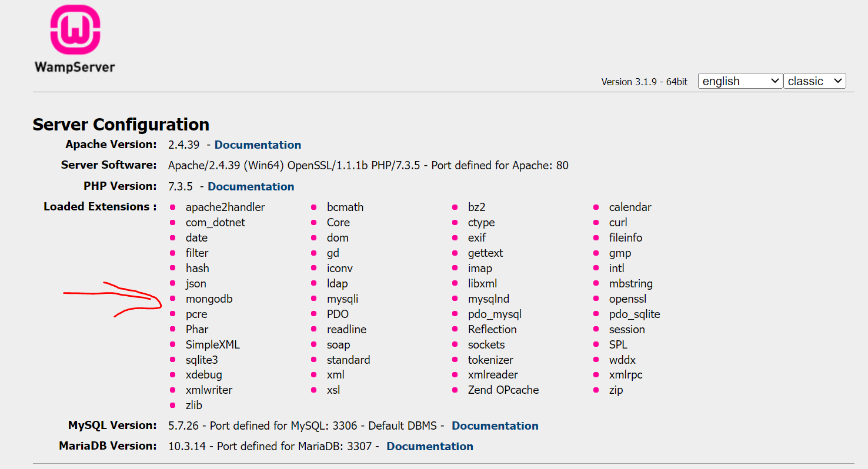Click the intl extension entry
This screenshot has height=469, width=868.
(616, 268)
